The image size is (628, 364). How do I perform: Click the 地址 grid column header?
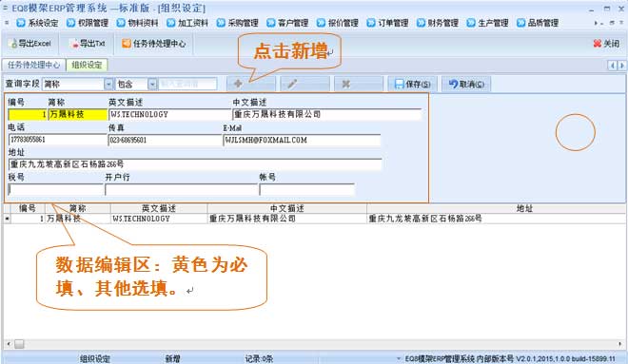(524, 208)
